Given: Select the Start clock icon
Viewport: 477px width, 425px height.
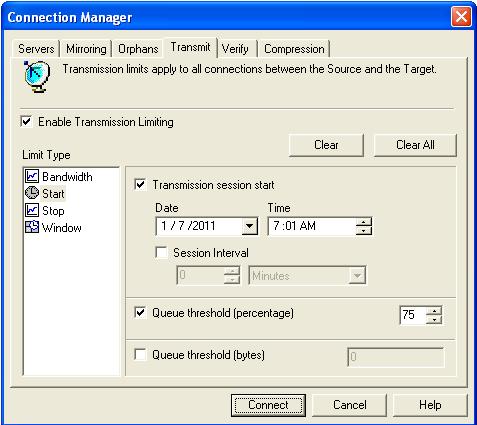Looking at the screenshot, I should (32, 193).
